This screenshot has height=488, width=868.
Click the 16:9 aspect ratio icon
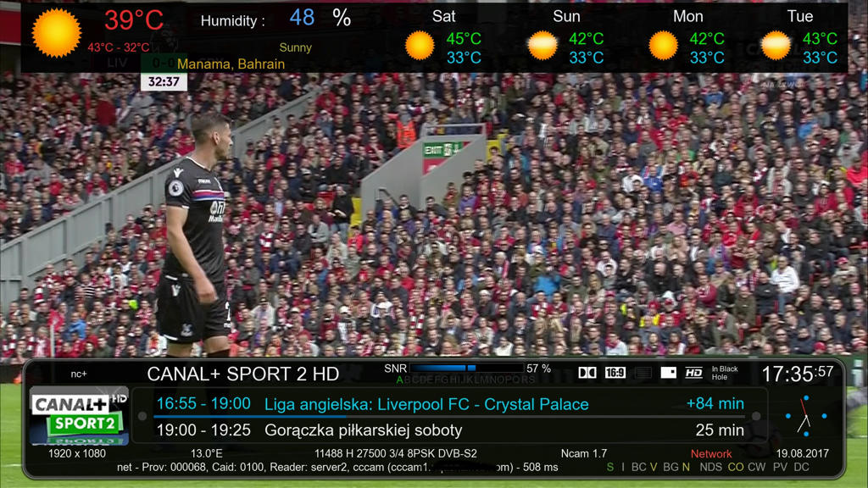615,373
